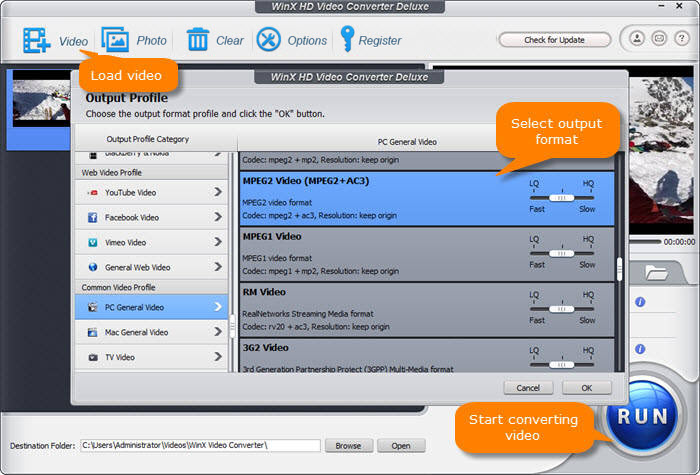Click the video preview image
Screen dimensions: 700x475
[661, 150]
